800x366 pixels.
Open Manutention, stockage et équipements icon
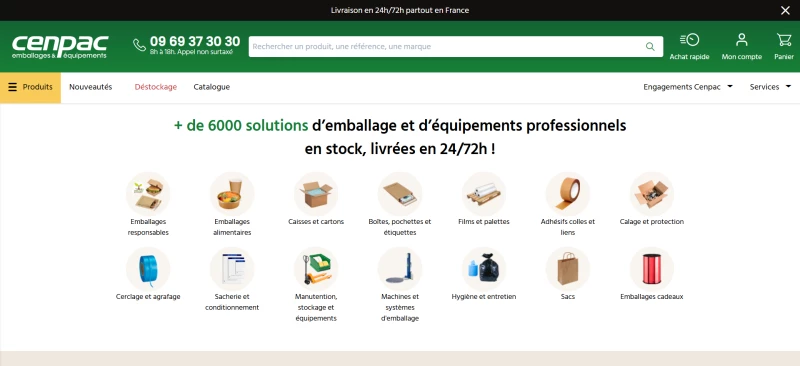(x=316, y=269)
